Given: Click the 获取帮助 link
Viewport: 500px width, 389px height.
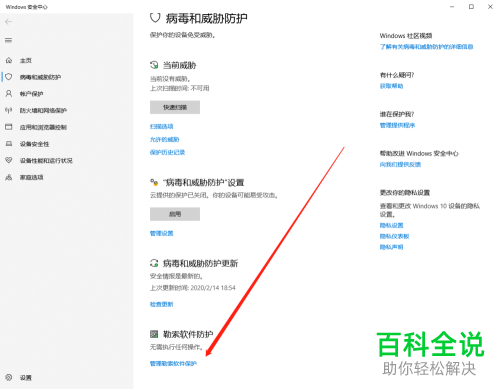Looking at the screenshot, I should [x=392, y=86].
